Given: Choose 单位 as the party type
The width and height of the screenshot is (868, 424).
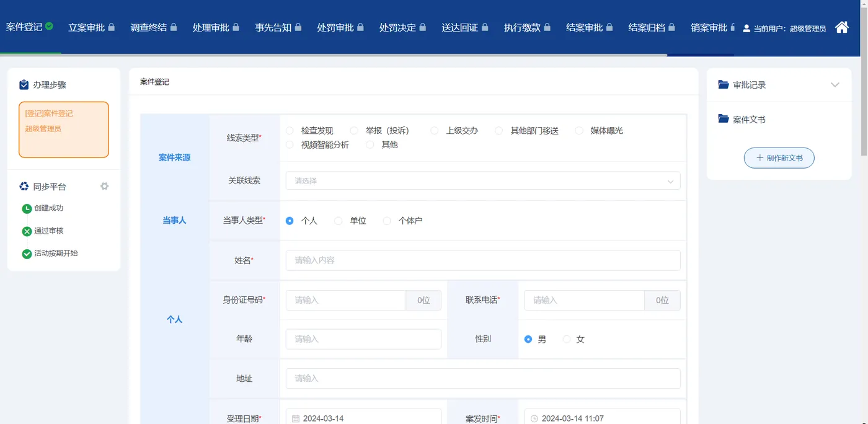Looking at the screenshot, I should [338, 220].
